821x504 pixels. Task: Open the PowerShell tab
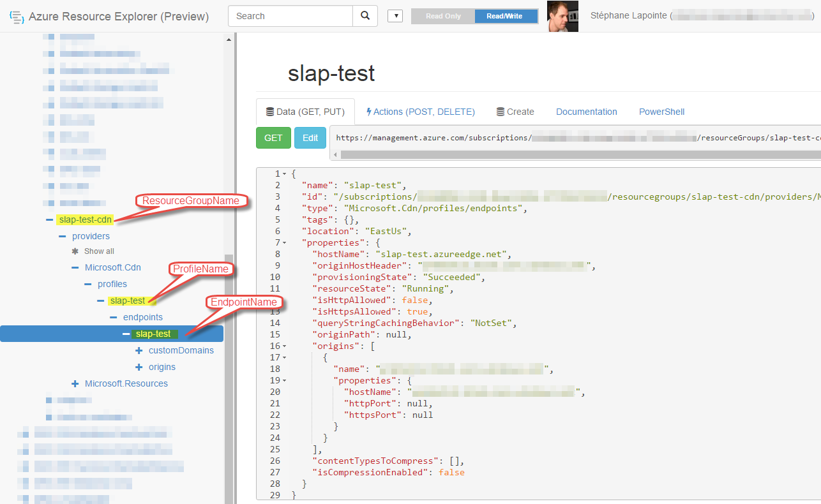(x=662, y=112)
